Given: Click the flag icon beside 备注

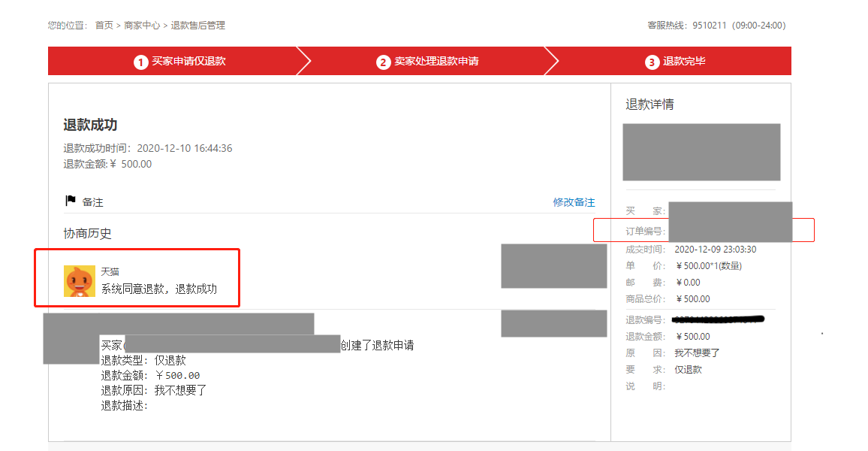Looking at the screenshot, I should pyautogui.click(x=71, y=201).
